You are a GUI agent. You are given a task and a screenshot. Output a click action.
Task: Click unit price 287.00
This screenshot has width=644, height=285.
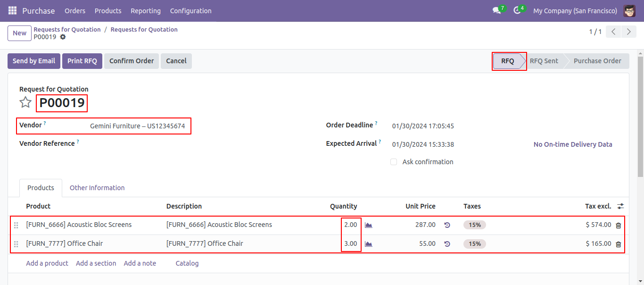pyautogui.click(x=425, y=225)
